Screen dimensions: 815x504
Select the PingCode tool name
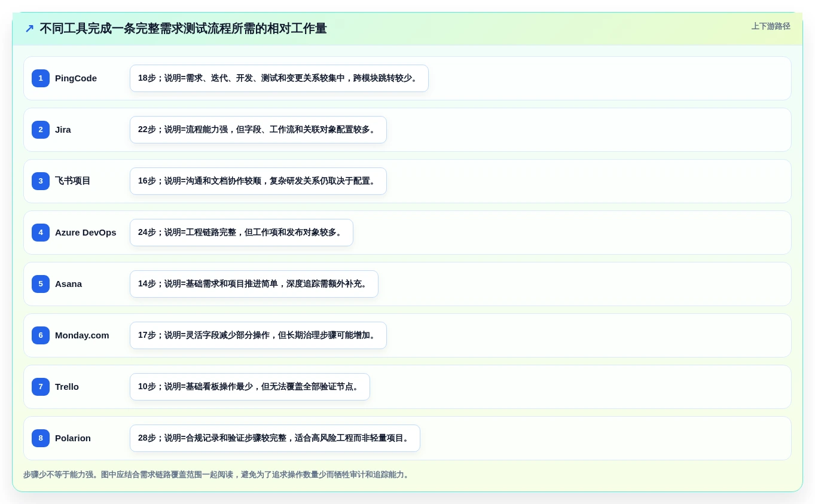click(76, 78)
